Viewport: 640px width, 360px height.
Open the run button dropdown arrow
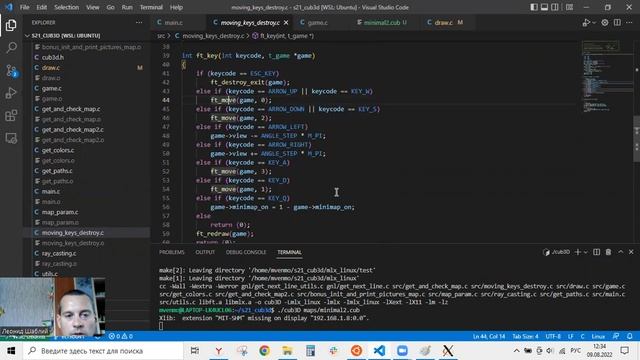click(x=594, y=23)
